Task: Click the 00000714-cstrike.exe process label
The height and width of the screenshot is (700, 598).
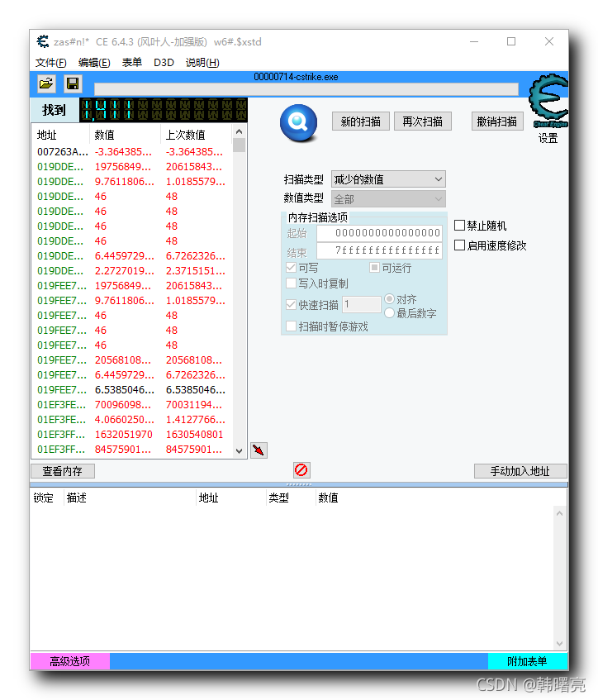Action: [x=296, y=77]
